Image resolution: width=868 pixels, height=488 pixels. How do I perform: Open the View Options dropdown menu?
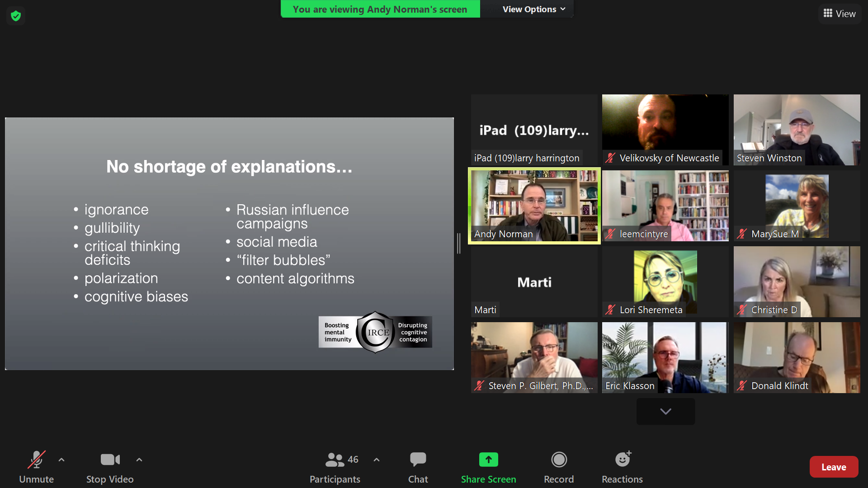click(533, 9)
